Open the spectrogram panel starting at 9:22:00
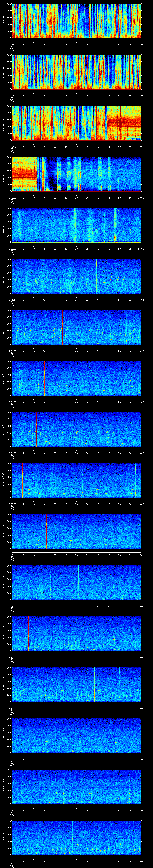Viewport: 153px width, 868px height. point(77,327)
